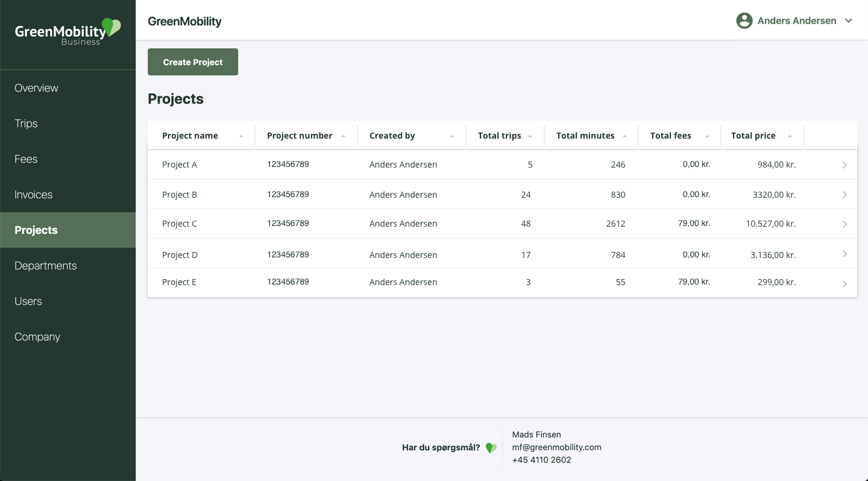
Task: Click Project A's number 123456789
Action: 288,164
